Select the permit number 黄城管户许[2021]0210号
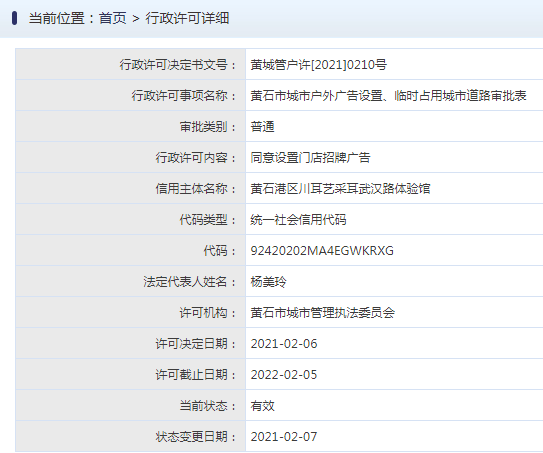Viewport: 543px width, 453px height. (x=319, y=65)
